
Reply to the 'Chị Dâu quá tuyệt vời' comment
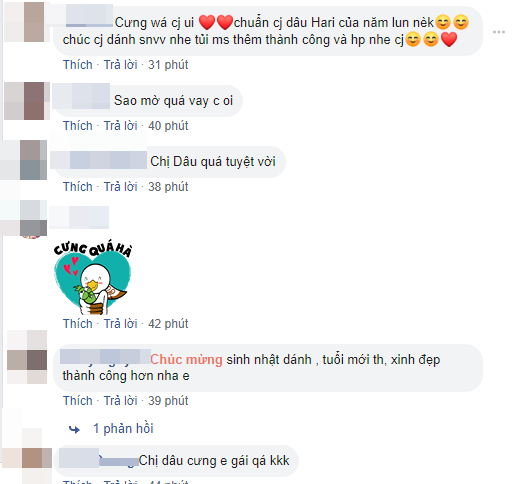point(120,187)
